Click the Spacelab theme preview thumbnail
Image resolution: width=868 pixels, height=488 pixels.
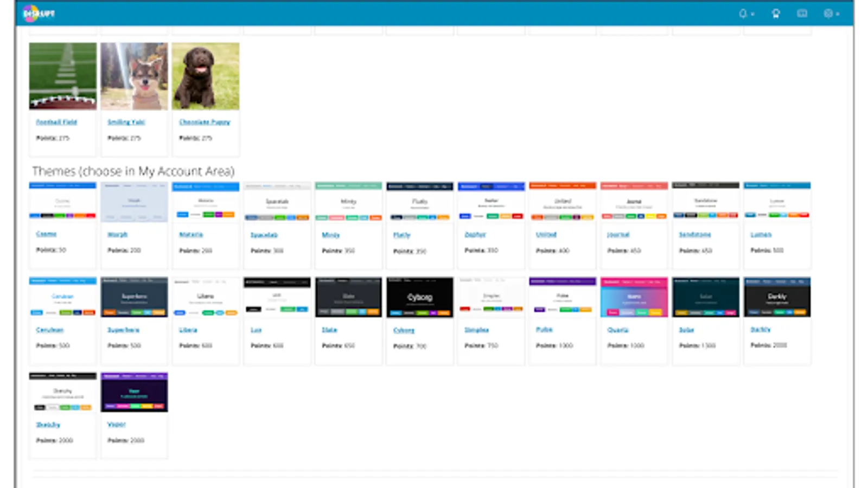(x=277, y=201)
